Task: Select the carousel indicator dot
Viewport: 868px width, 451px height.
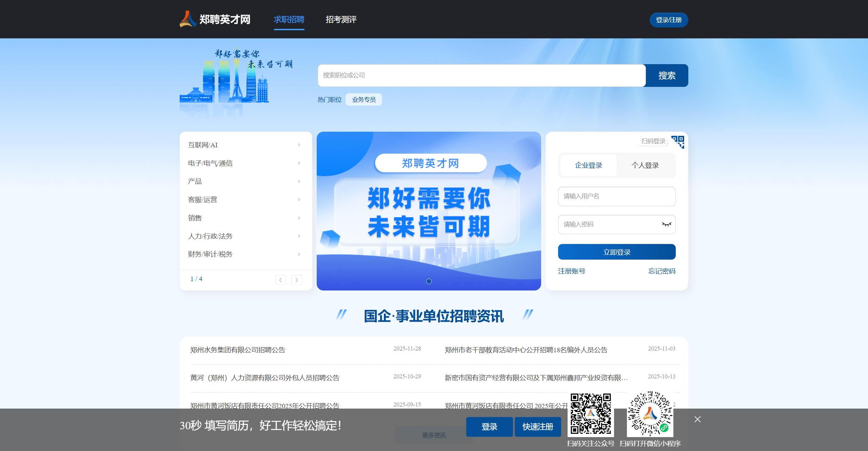Action: click(429, 281)
